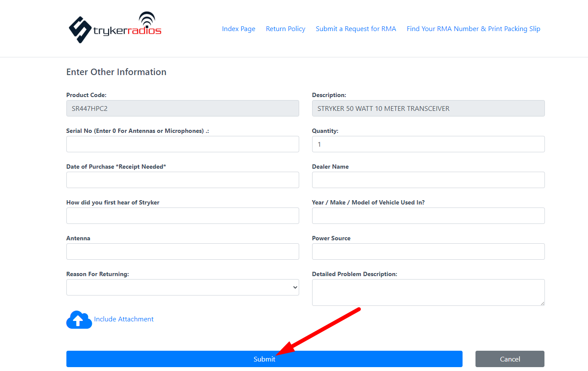Image resolution: width=588 pixels, height=371 pixels.
Task: Click the Power Source input field
Action: pyautogui.click(x=428, y=252)
